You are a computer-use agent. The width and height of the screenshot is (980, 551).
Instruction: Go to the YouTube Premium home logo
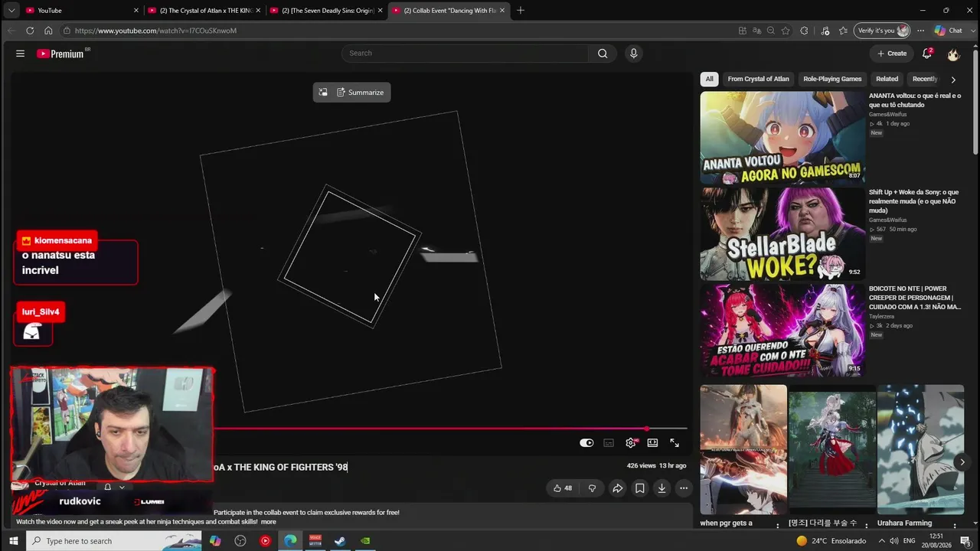point(60,54)
